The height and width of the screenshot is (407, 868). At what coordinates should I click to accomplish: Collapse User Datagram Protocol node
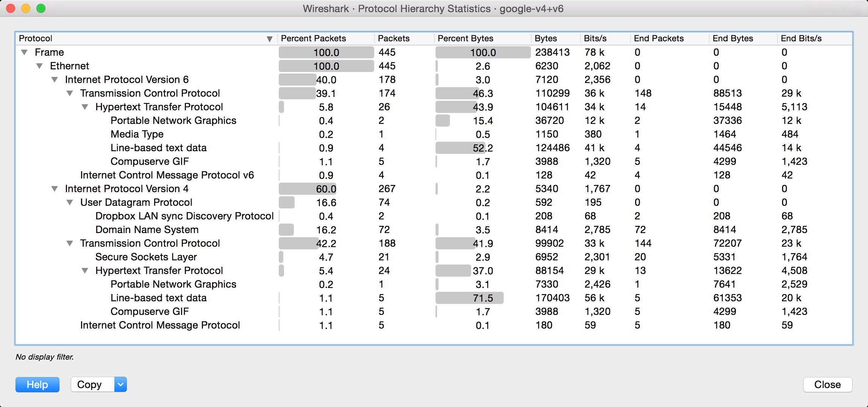point(70,202)
